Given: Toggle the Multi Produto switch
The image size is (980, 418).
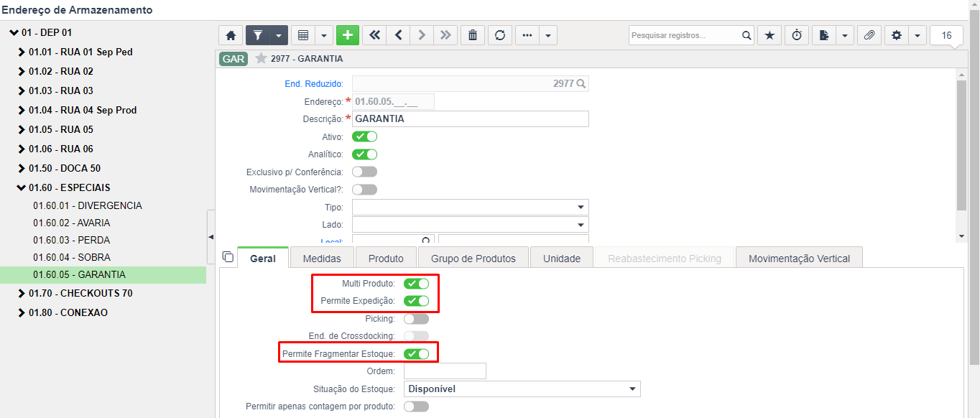Looking at the screenshot, I should pyautogui.click(x=417, y=284).
